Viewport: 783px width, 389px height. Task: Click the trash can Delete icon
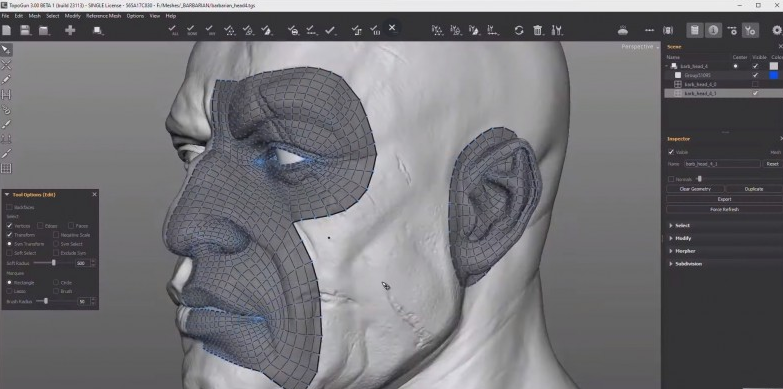click(x=538, y=30)
